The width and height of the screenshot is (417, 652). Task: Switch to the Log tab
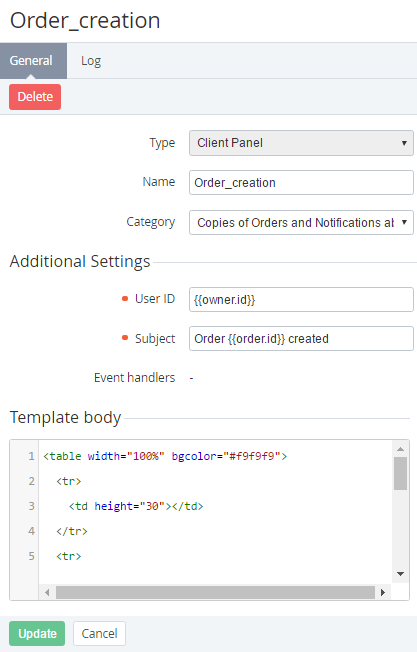[x=91, y=61]
